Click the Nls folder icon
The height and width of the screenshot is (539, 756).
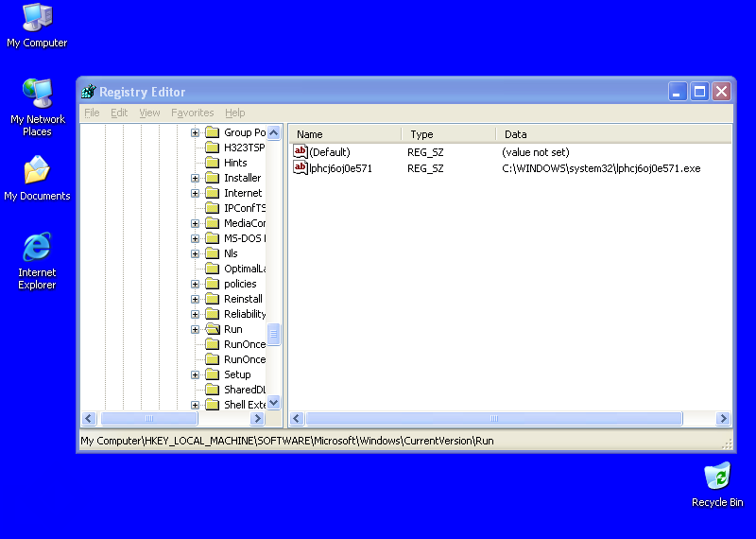click(212, 253)
